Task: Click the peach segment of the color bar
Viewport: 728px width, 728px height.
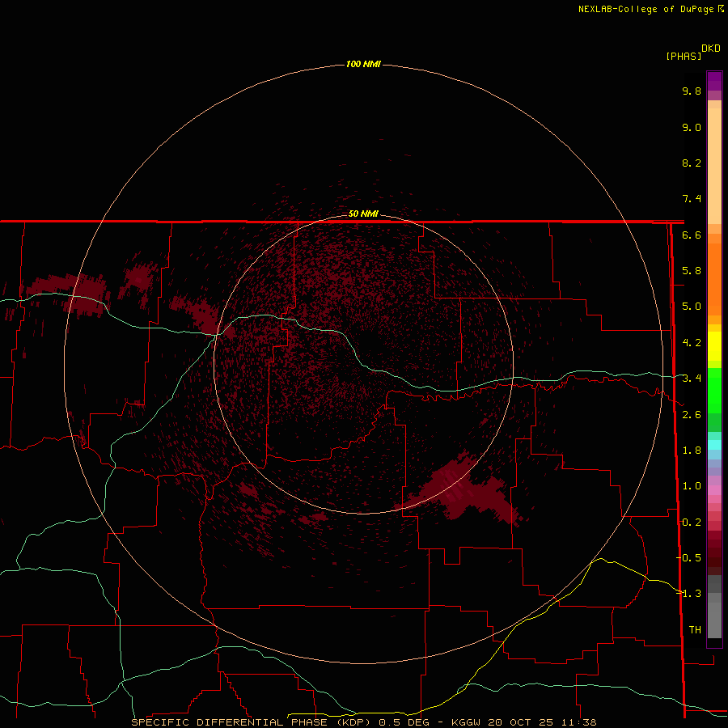Action: (x=714, y=166)
